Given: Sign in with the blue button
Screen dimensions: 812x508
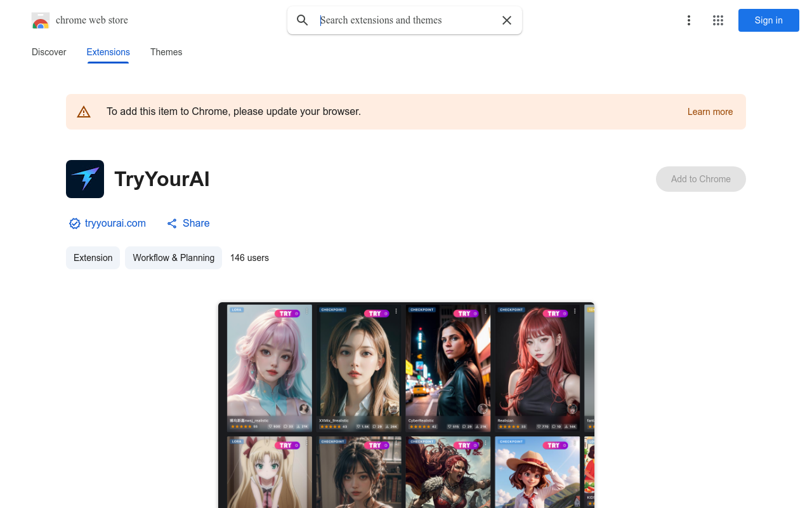Looking at the screenshot, I should [x=769, y=20].
